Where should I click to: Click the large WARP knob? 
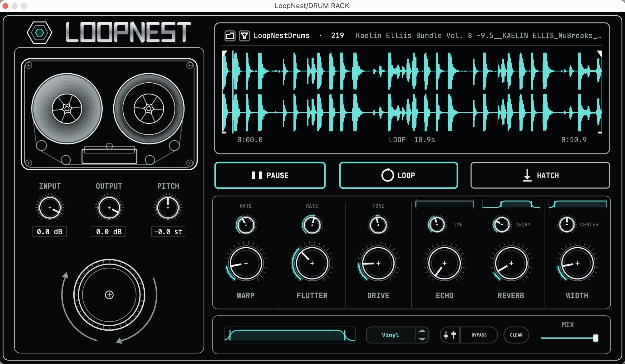click(246, 263)
